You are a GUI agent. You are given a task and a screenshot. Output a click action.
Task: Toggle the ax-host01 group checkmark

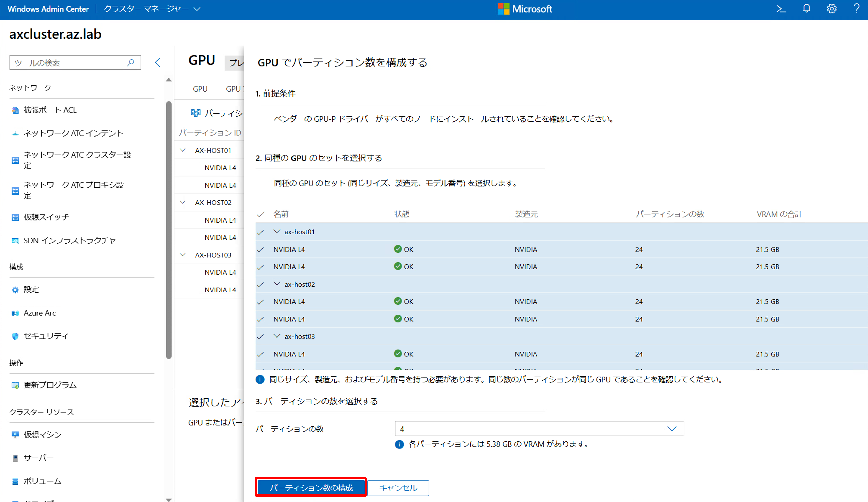pos(260,232)
